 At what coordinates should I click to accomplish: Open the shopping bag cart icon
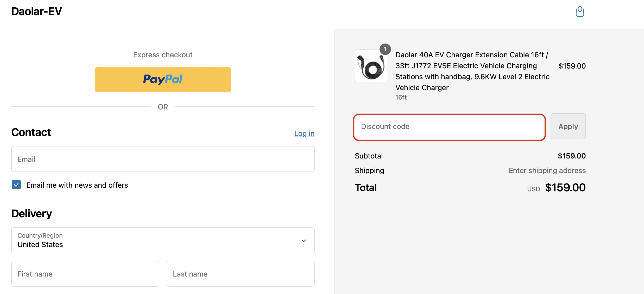click(x=580, y=11)
